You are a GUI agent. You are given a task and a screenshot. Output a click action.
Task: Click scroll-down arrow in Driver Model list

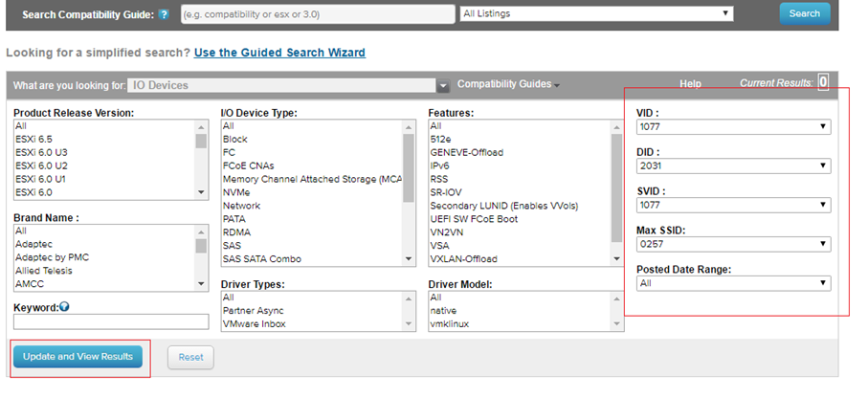(x=616, y=324)
